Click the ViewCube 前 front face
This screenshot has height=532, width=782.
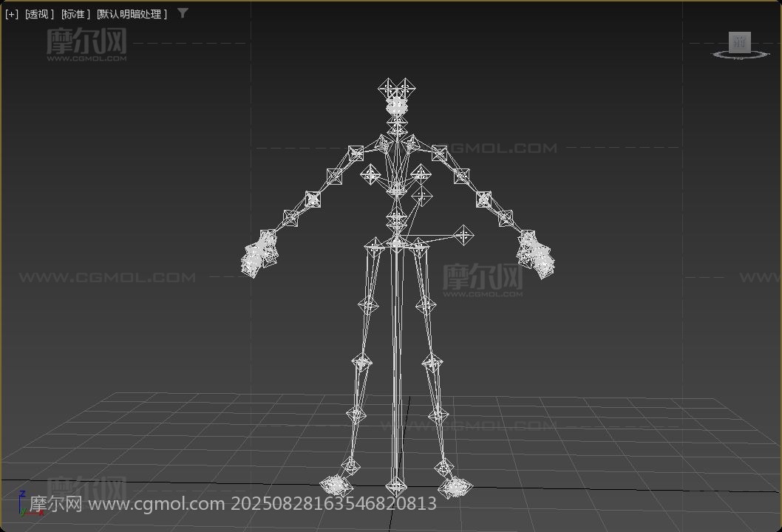tap(739, 42)
